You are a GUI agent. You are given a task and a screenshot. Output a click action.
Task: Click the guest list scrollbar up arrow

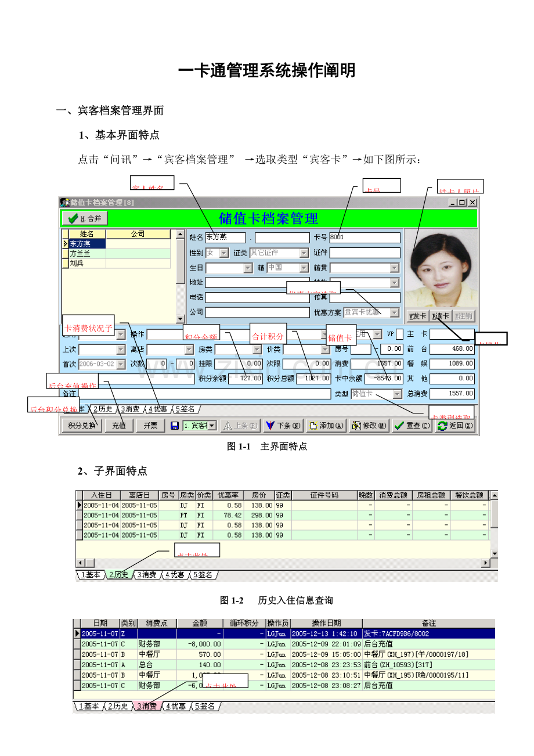(x=180, y=234)
